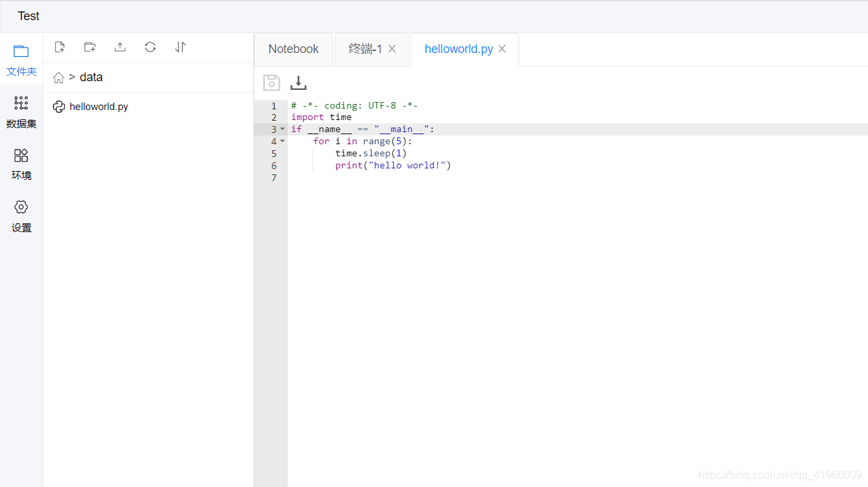Click the 'for i in range(5):' line
This screenshot has width=868, height=487.
click(x=363, y=142)
